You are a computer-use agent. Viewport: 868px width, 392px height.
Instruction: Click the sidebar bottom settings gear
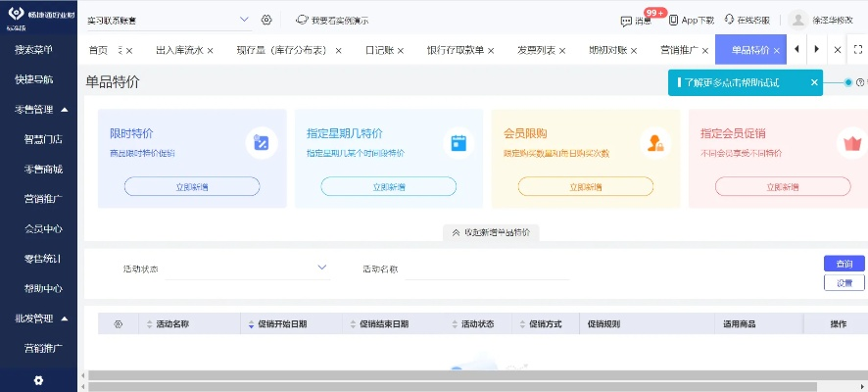[38, 380]
